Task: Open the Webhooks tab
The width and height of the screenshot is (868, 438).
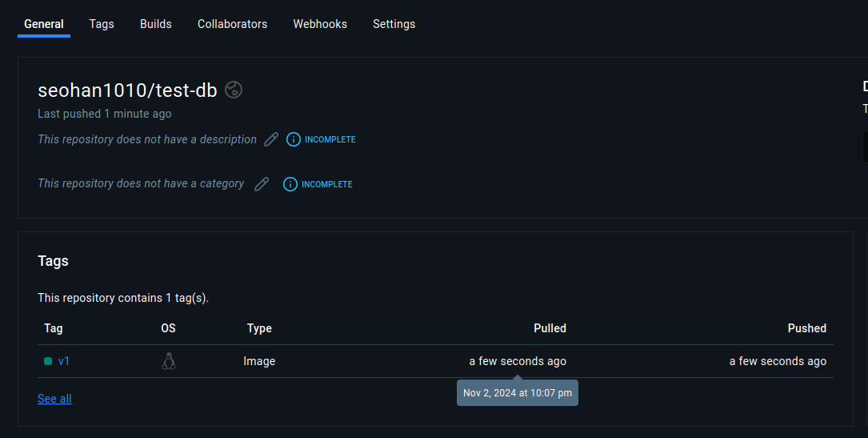Action: pos(320,24)
